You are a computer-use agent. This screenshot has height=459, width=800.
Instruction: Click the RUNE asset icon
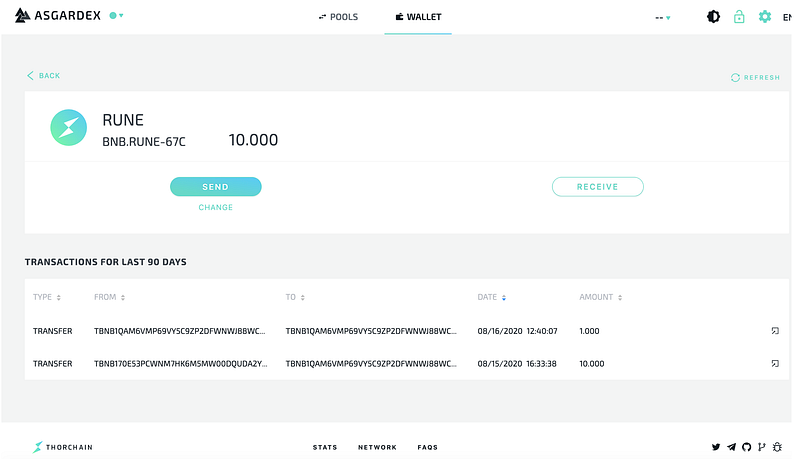click(x=68, y=128)
